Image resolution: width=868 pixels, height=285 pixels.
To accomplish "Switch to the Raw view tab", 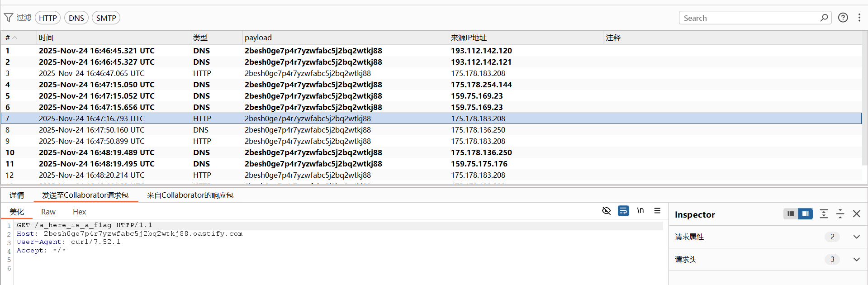I will [x=48, y=212].
